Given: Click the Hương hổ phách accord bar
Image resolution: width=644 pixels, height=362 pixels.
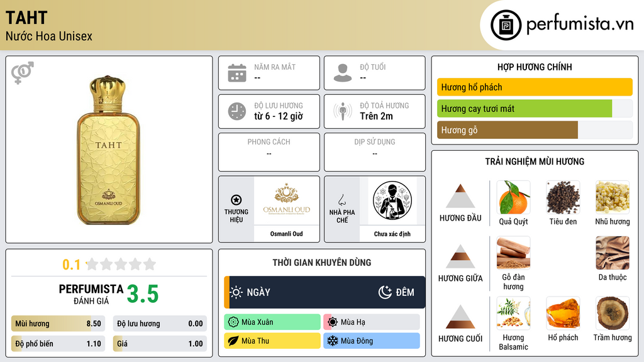Looking at the screenshot, I should (x=535, y=87).
